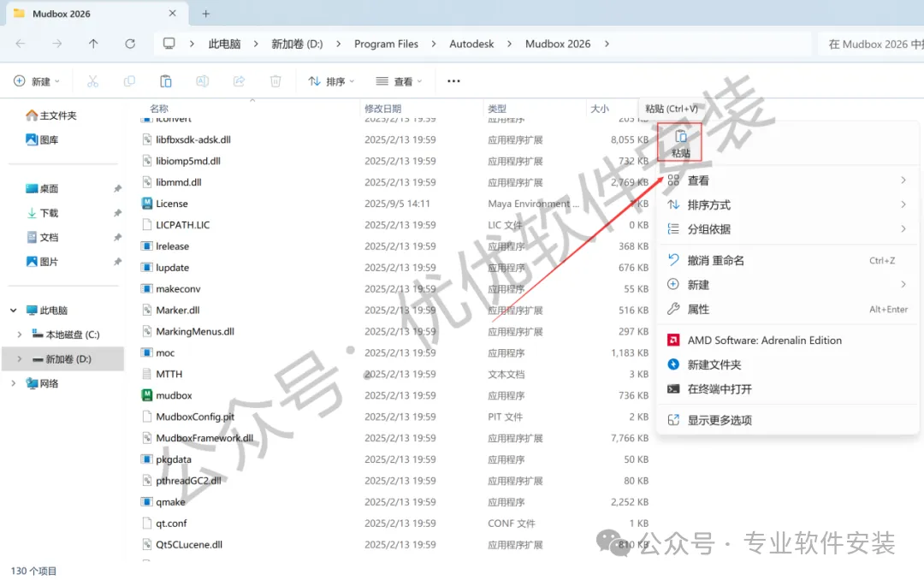Choose AMD Software: Adrenalin Edition entry

pyautogui.click(x=787, y=340)
